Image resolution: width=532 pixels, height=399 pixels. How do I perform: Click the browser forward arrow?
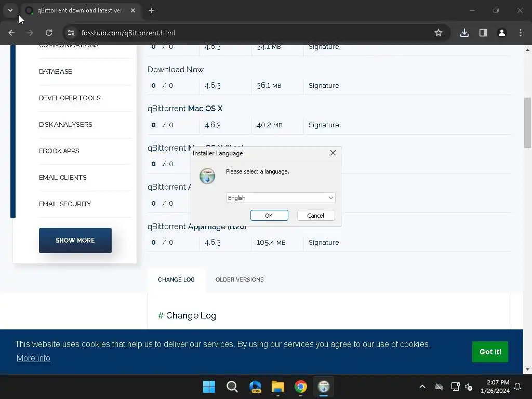point(30,33)
